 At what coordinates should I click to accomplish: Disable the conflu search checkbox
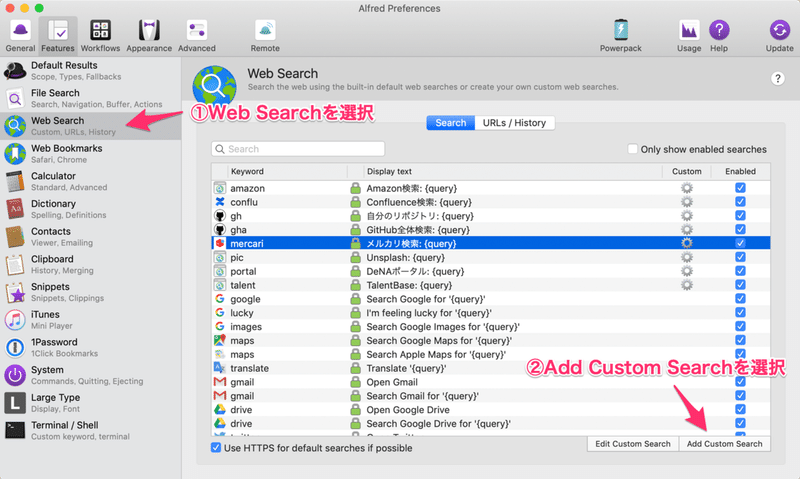740,201
